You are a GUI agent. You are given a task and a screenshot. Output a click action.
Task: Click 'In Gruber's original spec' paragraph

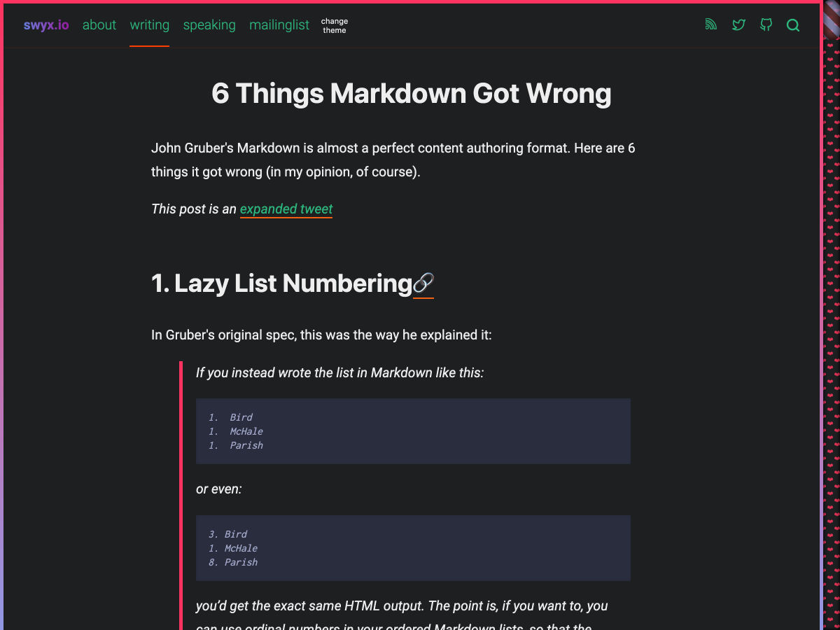[x=321, y=335]
